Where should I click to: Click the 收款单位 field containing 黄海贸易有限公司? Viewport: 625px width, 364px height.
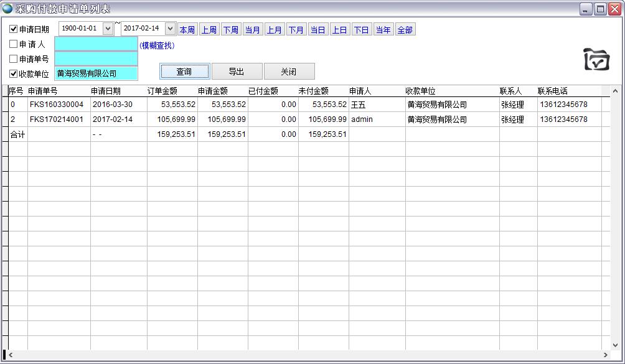click(96, 74)
